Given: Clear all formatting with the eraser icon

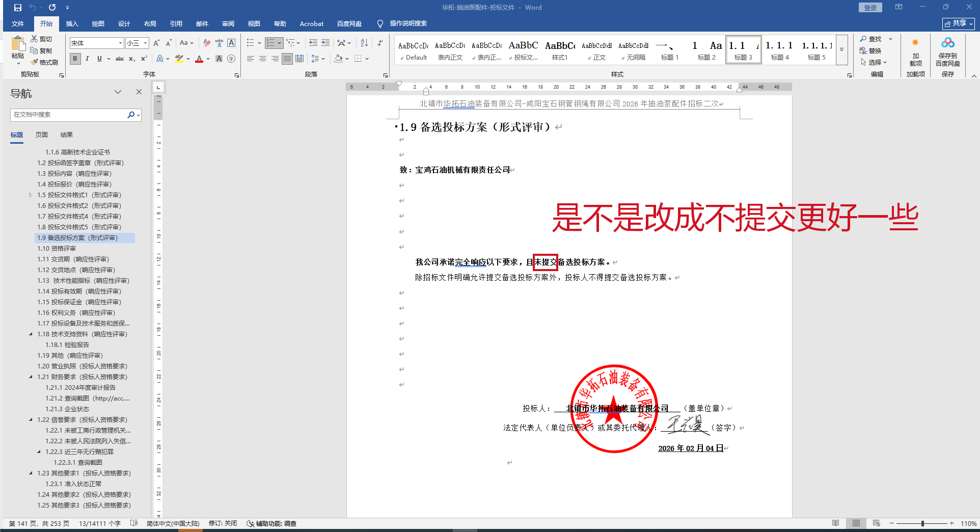Looking at the screenshot, I should [x=207, y=43].
